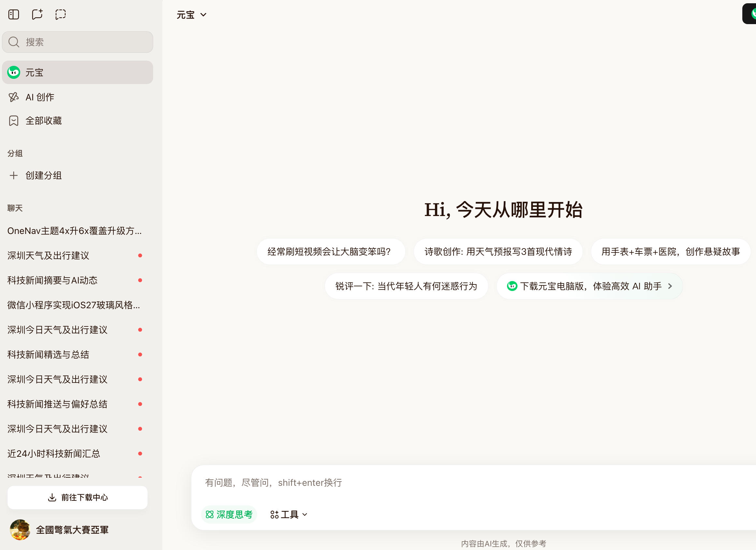Click red unread dot beside 科技新闻摘要与AI动态
The height and width of the screenshot is (550, 756).
(140, 280)
